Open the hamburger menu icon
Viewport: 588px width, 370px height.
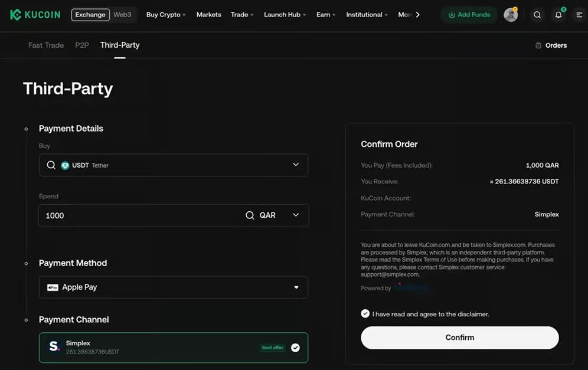[x=579, y=15]
